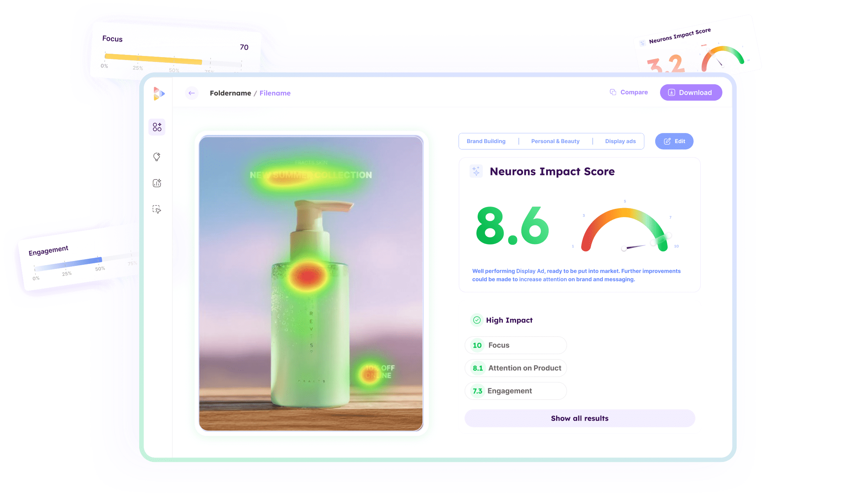Image resolution: width=868 pixels, height=495 pixels.
Task: Click the Neurons logo icon in sidebar
Action: click(x=159, y=94)
